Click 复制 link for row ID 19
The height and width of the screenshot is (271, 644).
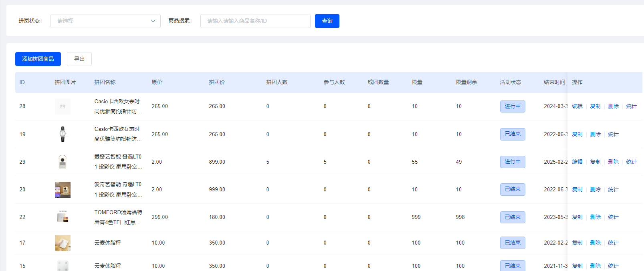(x=577, y=134)
